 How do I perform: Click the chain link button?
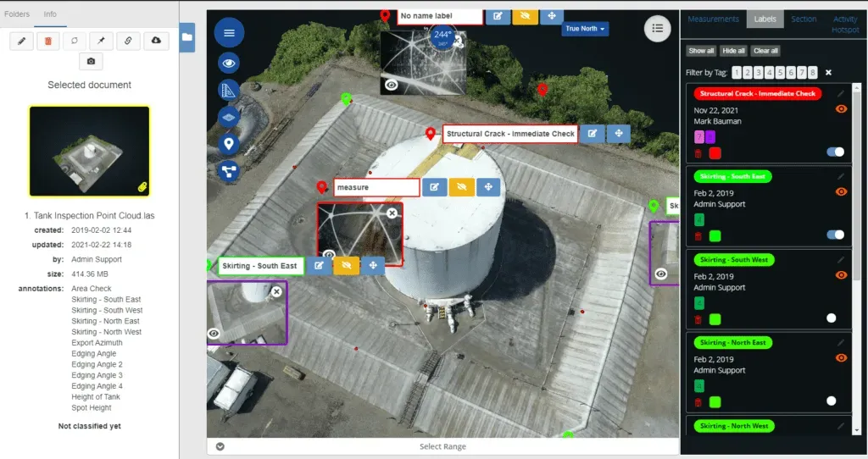[128, 41]
